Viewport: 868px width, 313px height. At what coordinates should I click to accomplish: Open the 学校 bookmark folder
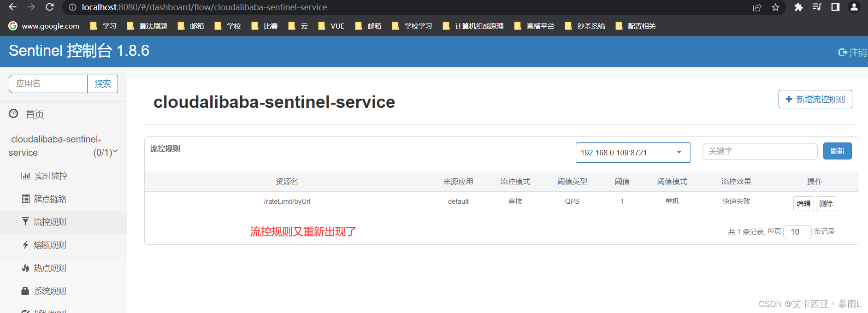point(228,26)
